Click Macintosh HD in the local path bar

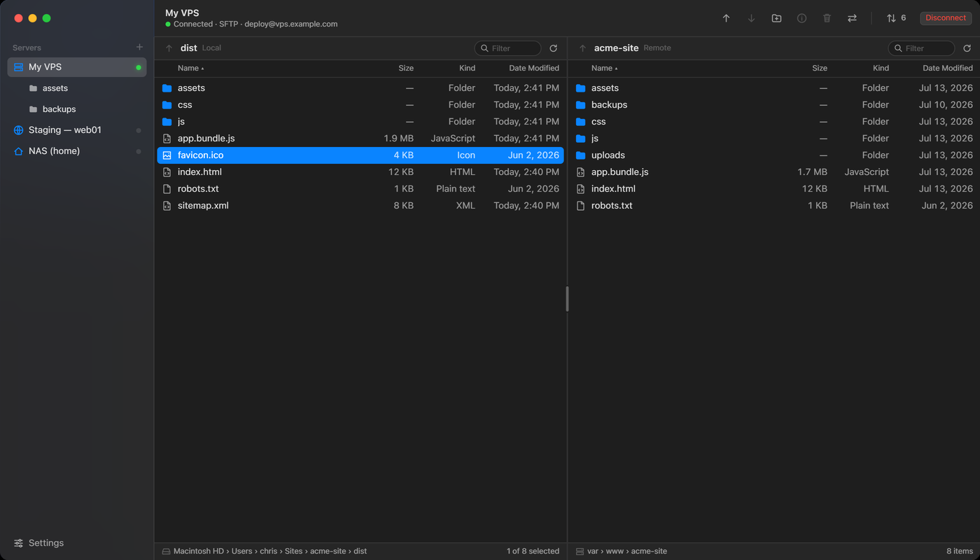(199, 552)
